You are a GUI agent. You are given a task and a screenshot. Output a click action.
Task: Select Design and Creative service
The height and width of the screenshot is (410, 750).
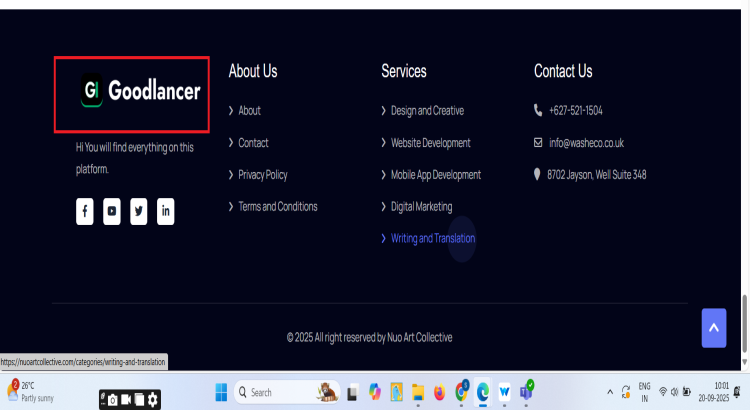pyautogui.click(x=427, y=110)
